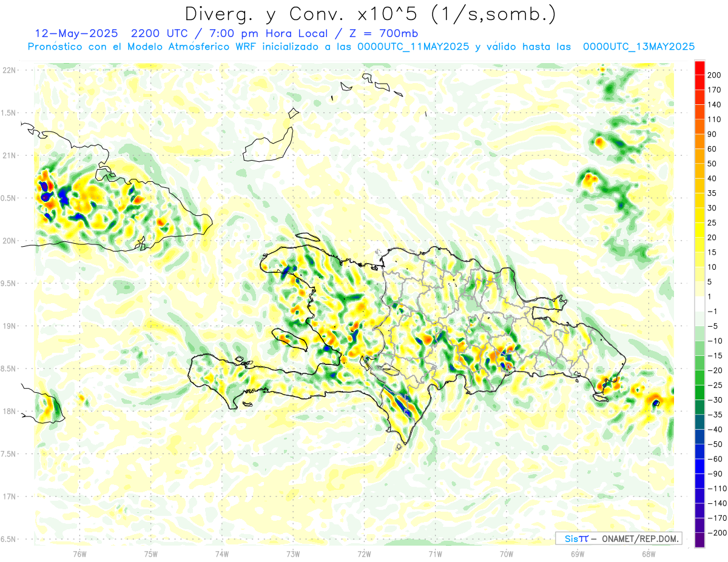Click the '-30' value on the color scale

point(715,400)
